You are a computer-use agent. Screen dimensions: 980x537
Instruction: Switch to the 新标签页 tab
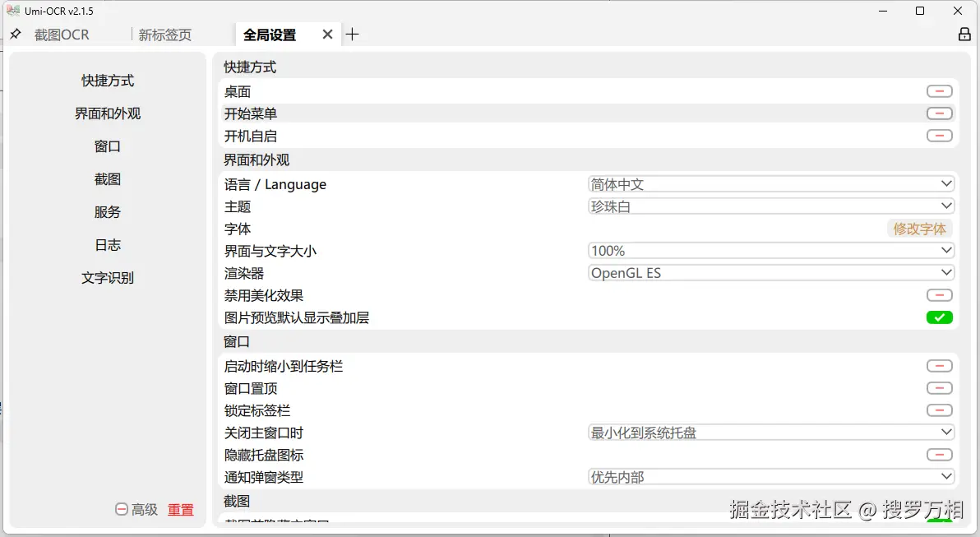tap(165, 35)
